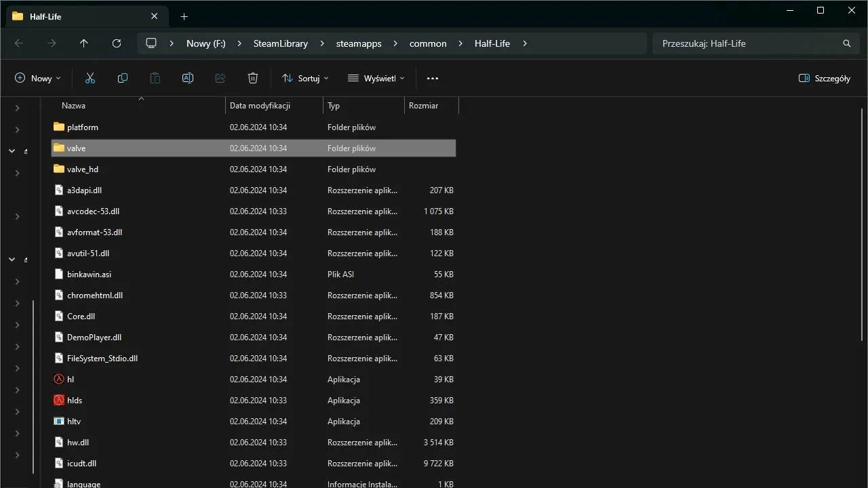Open the Sortuj (Sort) dropdown
The width and height of the screenshot is (868, 488).
point(305,79)
